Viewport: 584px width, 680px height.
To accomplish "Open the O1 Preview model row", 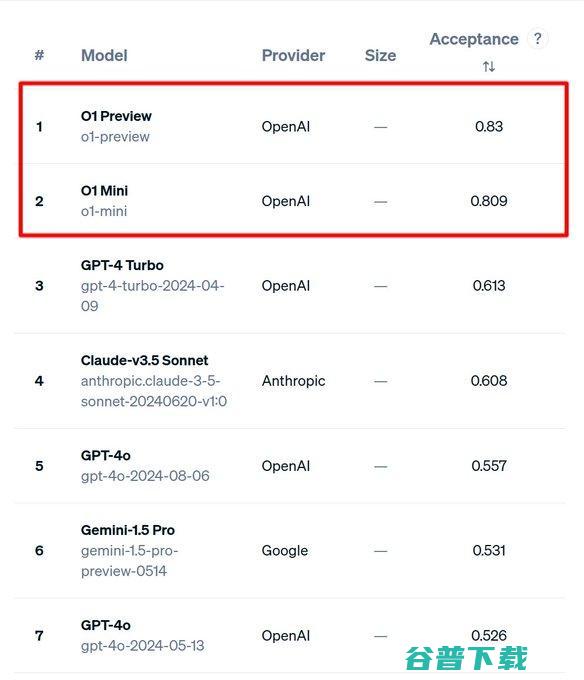I will click(294, 126).
